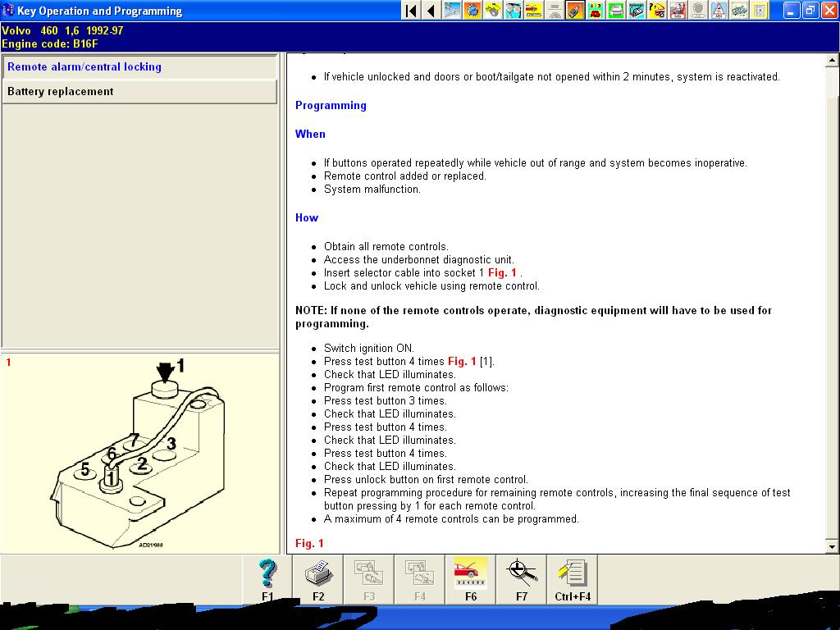840x630 pixels.
Task: Select the highlighted key programming icon
Action: coord(575,10)
